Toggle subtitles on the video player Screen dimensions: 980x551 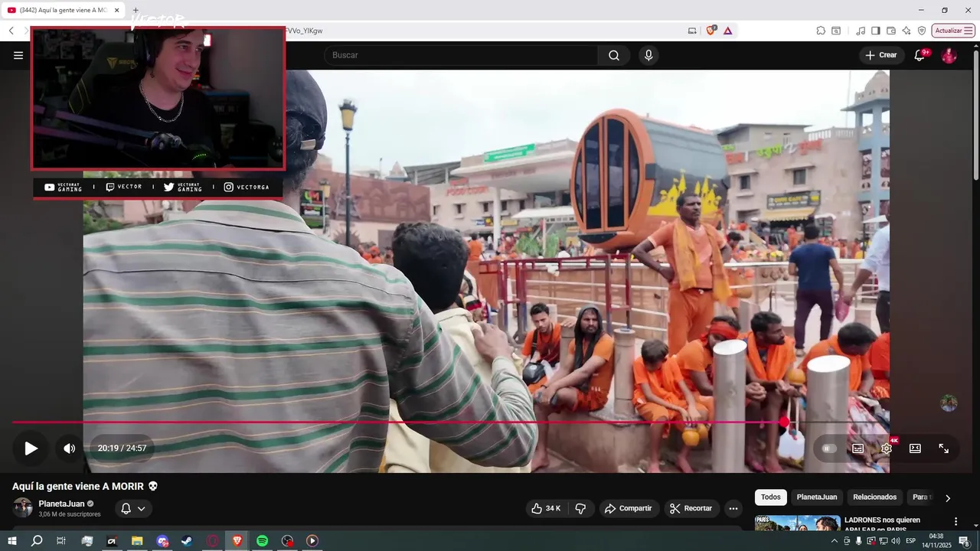click(857, 448)
